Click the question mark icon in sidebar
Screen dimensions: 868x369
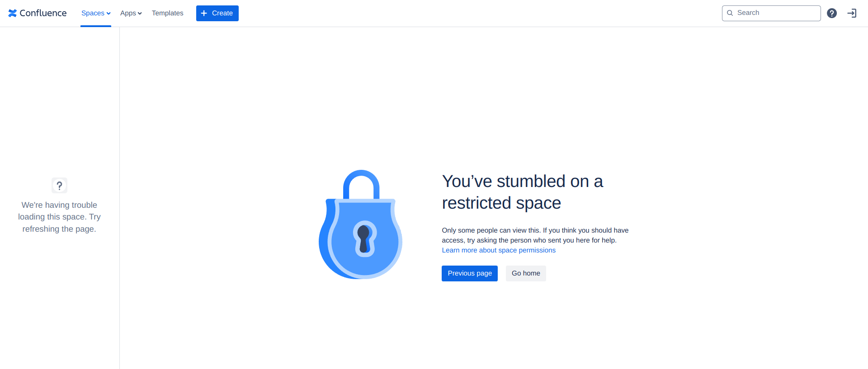59,186
